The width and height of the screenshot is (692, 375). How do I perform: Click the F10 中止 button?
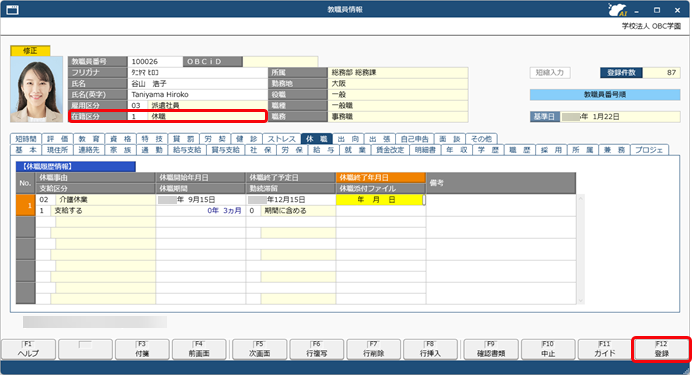pos(548,349)
